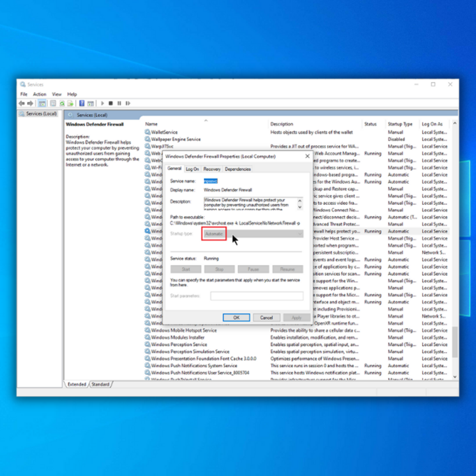Viewport: 476px width, 476px height.
Task: Go back with the toolbar Back arrow
Action: 21,103
